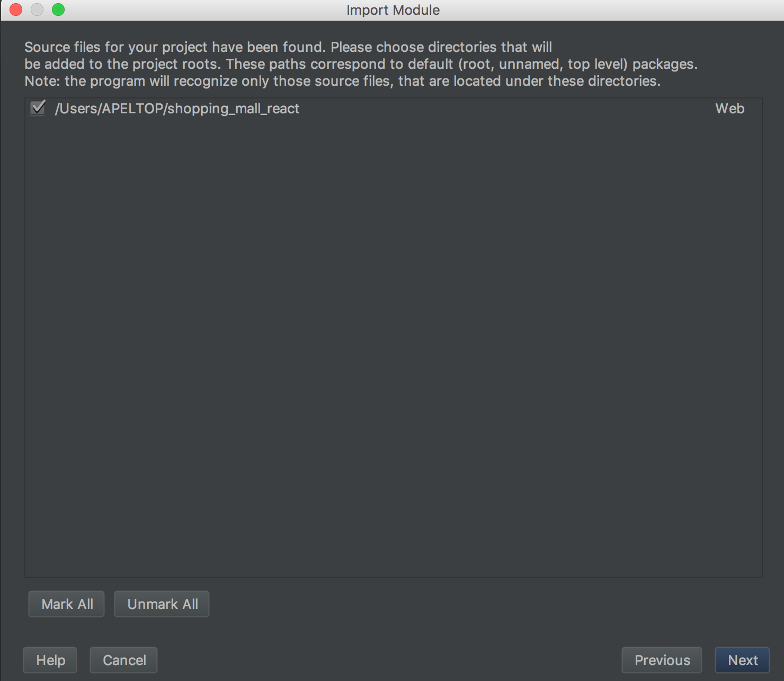This screenshot has height=681, width=784.
Task: Click the gray disabled minimize button
Action: click(37, 10)
